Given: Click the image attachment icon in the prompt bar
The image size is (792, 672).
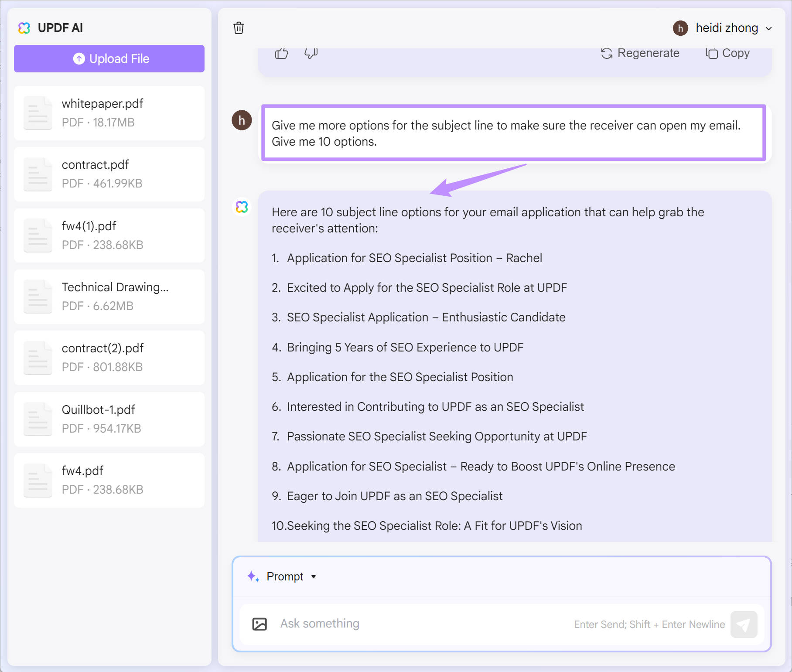Looking at the screenshot, I should (259, 624).
